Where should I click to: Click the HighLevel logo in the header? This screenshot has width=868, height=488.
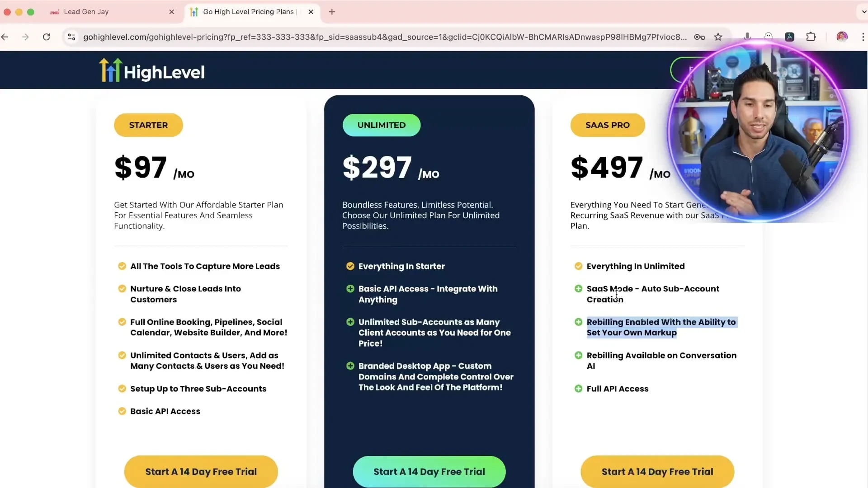point(152,70)
